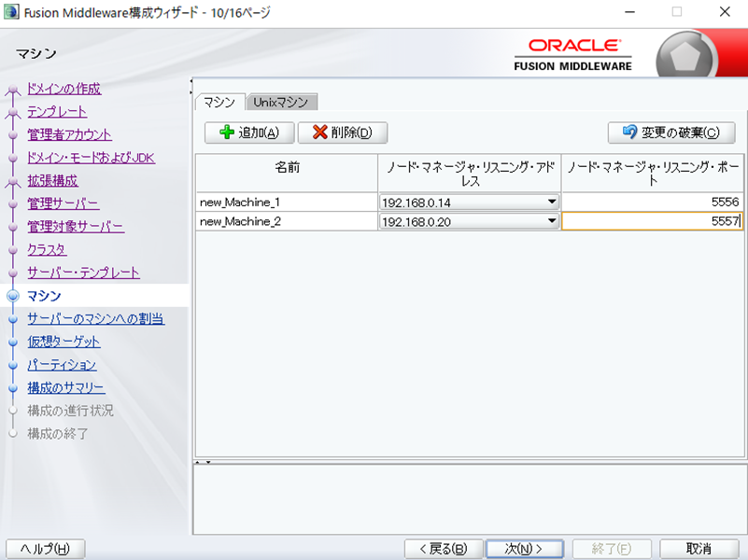Click the wizard icon in title bar

[11, 12]
